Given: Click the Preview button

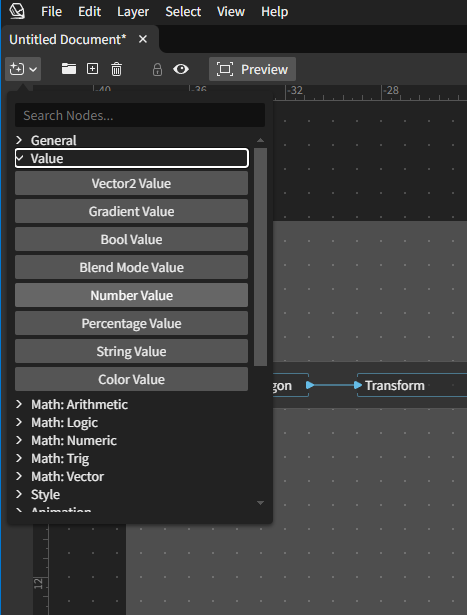Looking at the screenshot, I should pos(253,69).
